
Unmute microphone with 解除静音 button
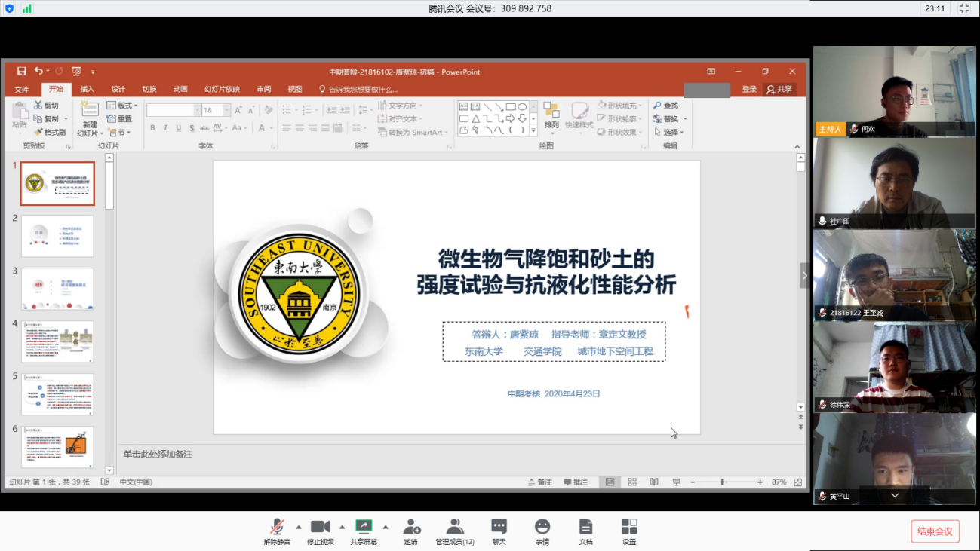pos(277,528)
